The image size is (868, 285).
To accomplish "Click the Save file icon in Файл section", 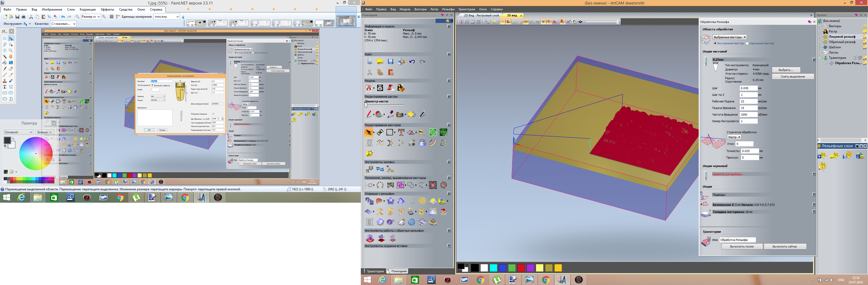I will coord(390,61).
